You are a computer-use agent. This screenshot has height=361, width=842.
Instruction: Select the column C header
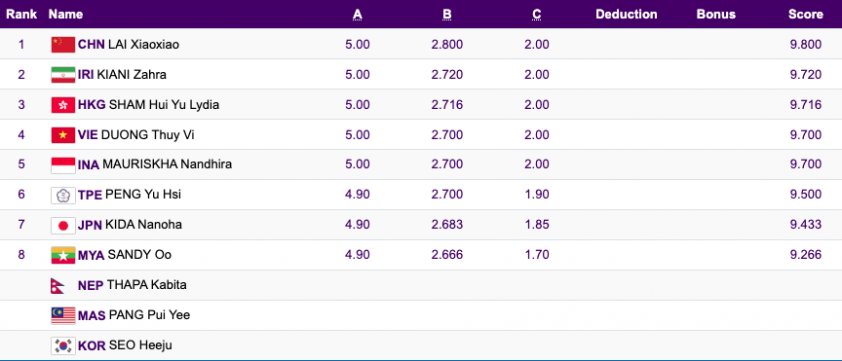pyautogui.click(x=537, y=15)
